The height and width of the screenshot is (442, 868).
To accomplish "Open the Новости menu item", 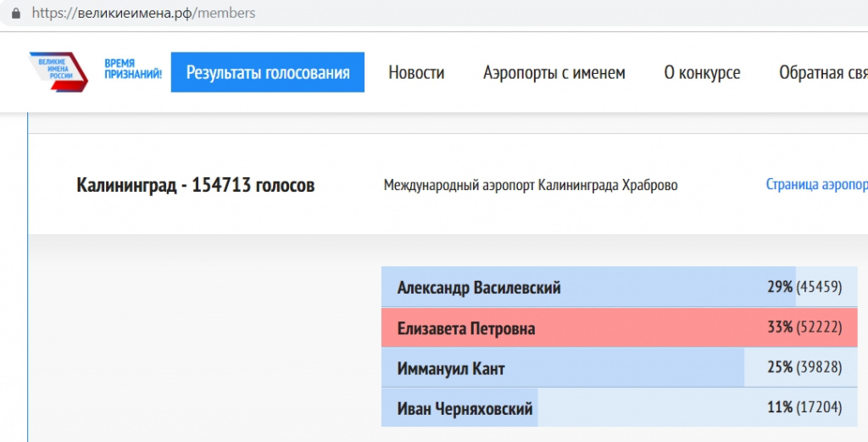I will tap(416, 73).
